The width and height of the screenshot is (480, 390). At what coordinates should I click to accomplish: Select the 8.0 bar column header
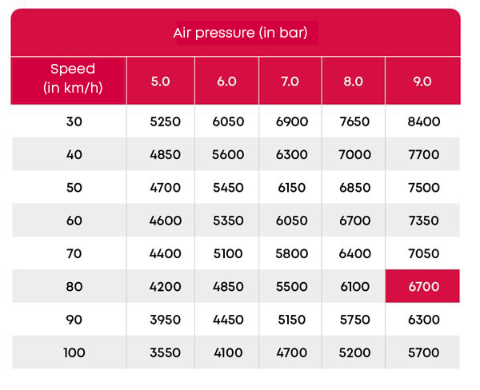[x=353, y=81]
